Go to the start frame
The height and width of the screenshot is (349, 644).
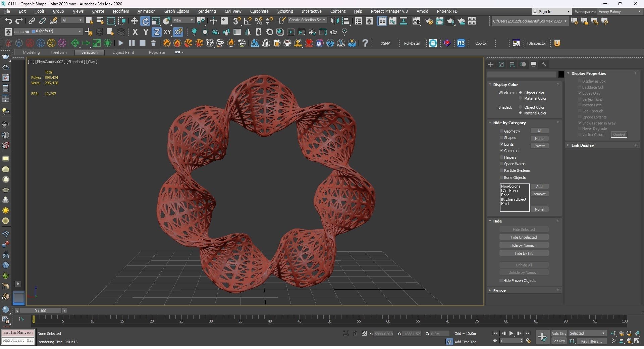tap(495, 333)
